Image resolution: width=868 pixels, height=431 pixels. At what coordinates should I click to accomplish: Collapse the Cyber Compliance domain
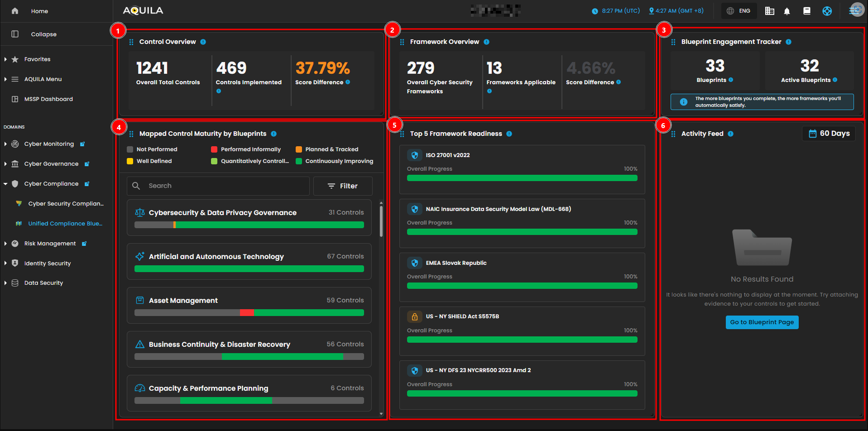coord(5,184)
